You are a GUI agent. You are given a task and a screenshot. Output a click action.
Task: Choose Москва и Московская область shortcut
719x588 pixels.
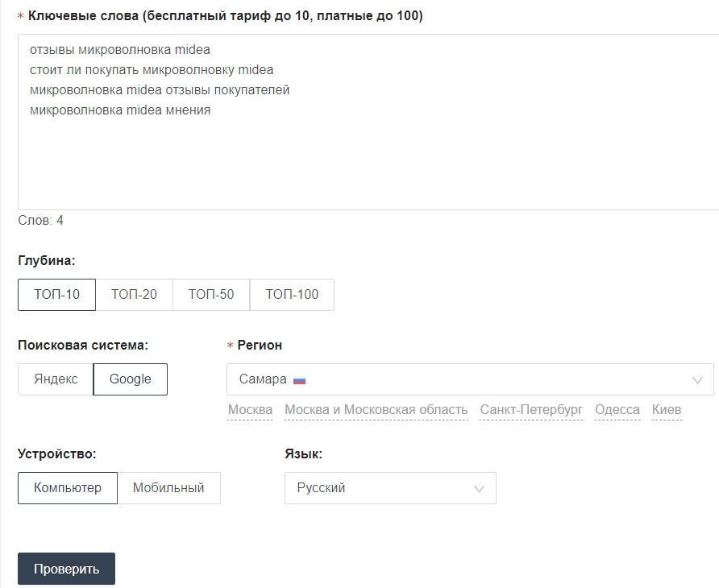[376, 410]
